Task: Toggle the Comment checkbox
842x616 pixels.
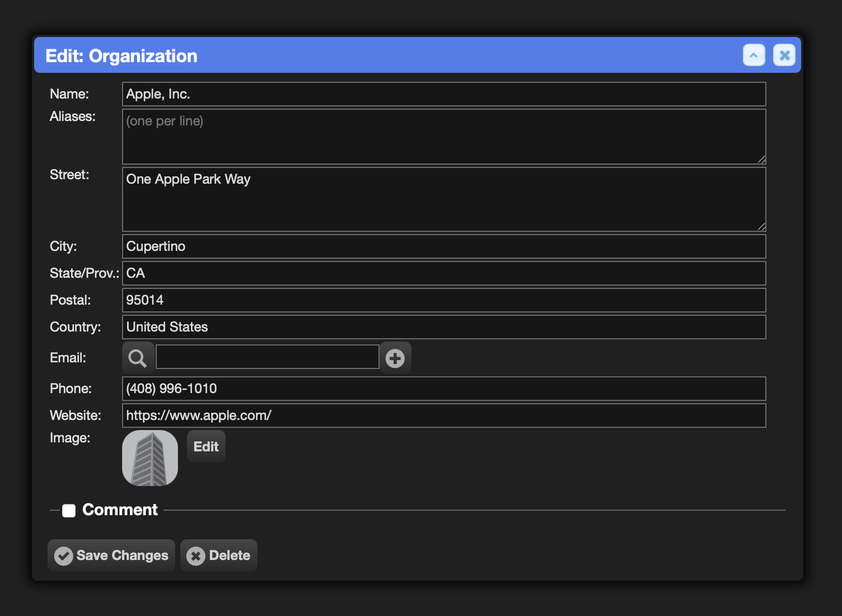Action: 69,511
